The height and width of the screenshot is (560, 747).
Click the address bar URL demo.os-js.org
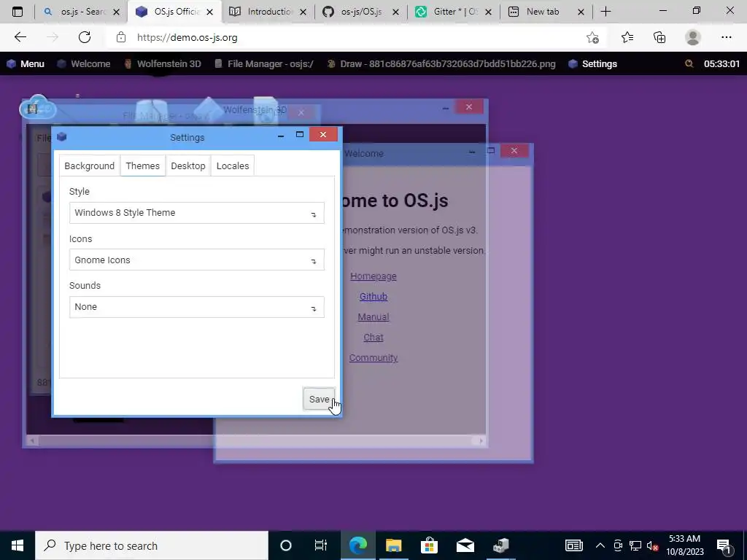[x=187, y=38]
